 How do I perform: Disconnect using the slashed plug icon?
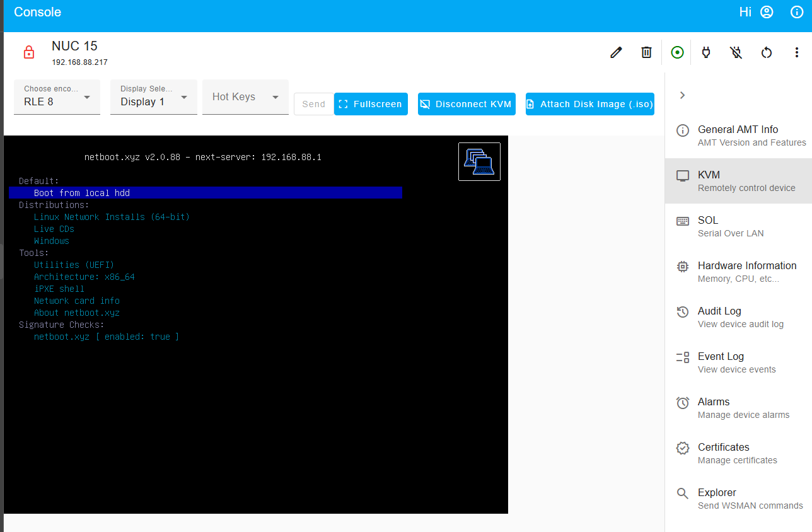point(736,52)
